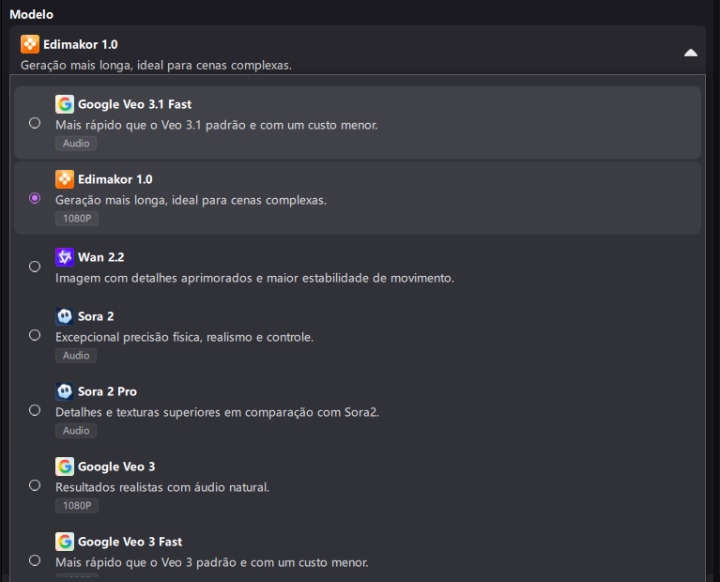
Task: Click the Audio tag under Sora 2 Pro
Action: (x=76, y=431)
